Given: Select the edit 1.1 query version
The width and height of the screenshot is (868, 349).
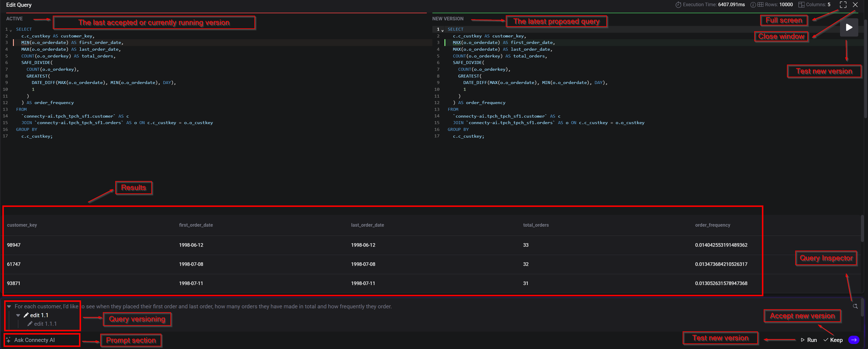Looking at the screenshot, I should (39, 315).
